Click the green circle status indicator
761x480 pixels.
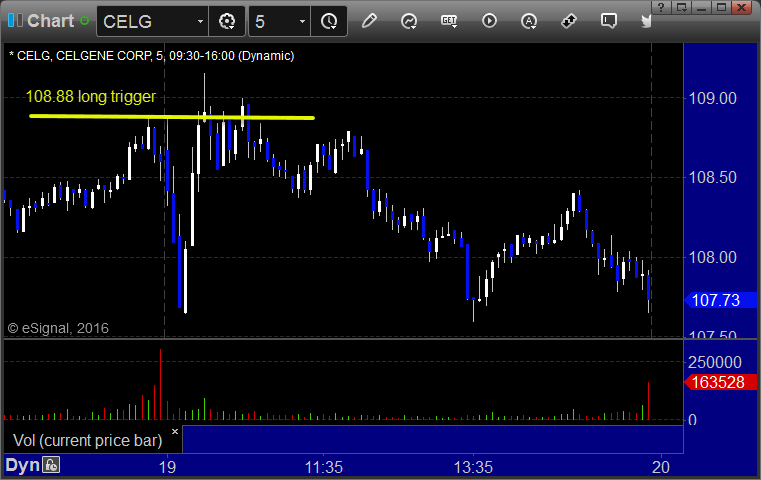coord(84,21)
